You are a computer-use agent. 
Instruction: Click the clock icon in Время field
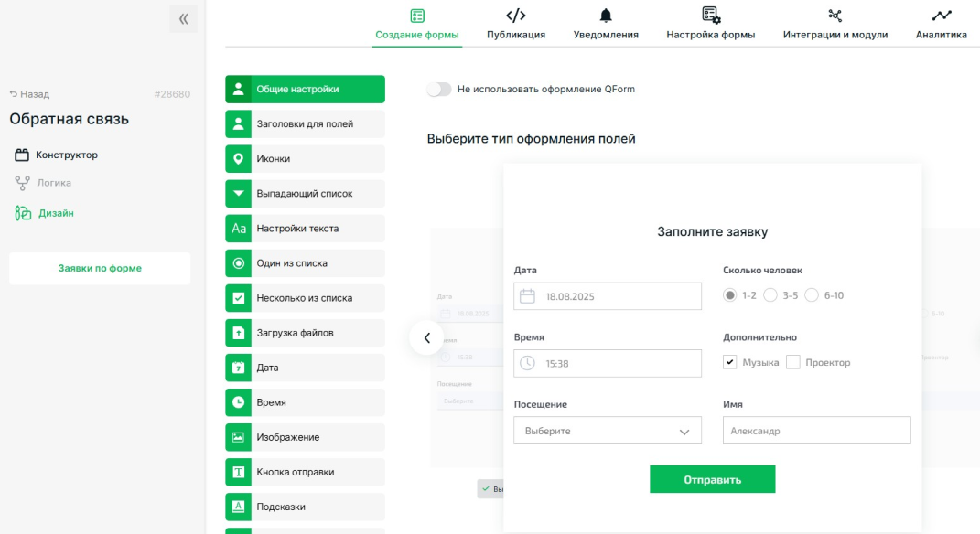[x=527, y=363]
